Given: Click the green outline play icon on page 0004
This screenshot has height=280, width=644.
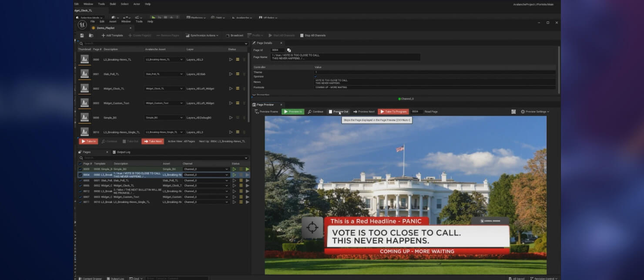Looking at the screenshot, I should pyautogui.click(x=234, y=175).
